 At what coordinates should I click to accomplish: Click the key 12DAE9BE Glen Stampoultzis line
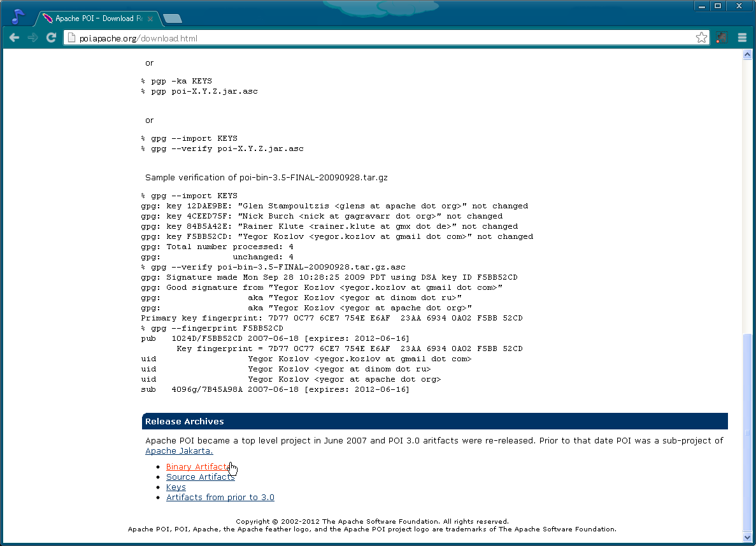pyautogui.click(x=334, y=206)
